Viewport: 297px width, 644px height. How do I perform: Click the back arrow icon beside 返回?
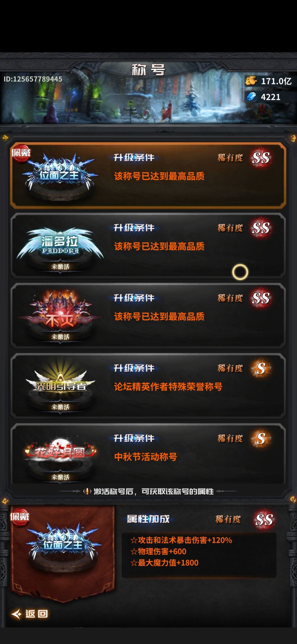16,614
